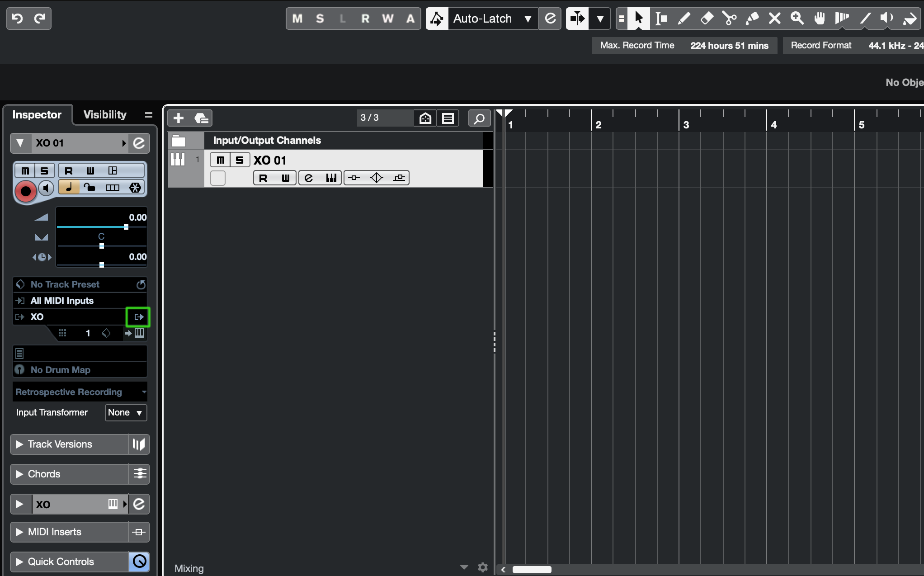Select the Mute X tool
924x576 pixels.
[x=774, y=19]
